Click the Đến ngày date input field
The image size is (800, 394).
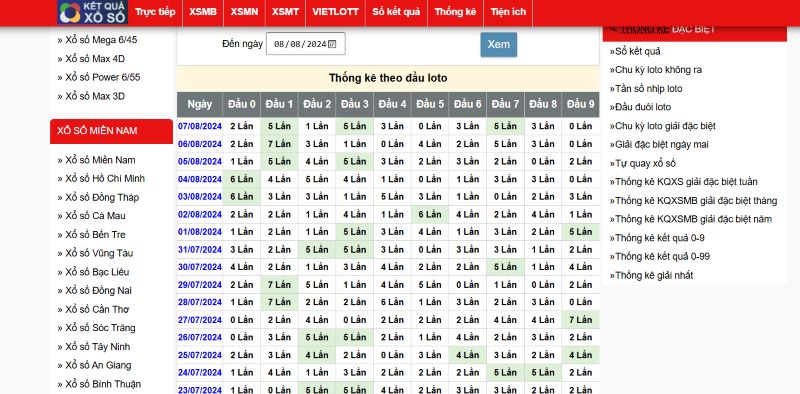tap(306, 44)
